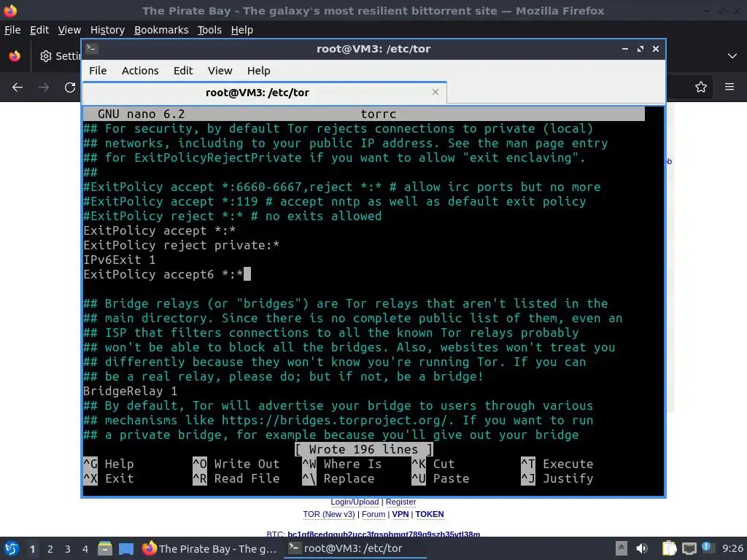Open terminal View menu
This screenshot has height=560, width=747.
click(x=220, y=71)
